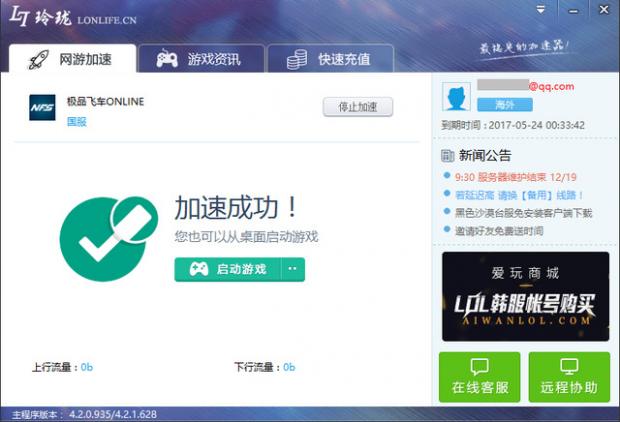620x422 pixels.
Task: Click the 新闻公告 list icon
Action: (x=447, y=155)
